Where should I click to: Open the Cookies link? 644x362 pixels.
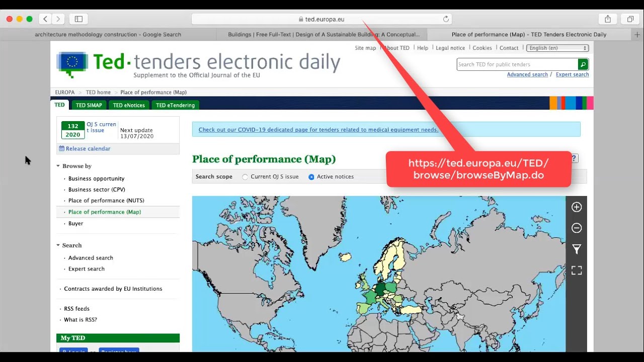click(x=482, y=48)
